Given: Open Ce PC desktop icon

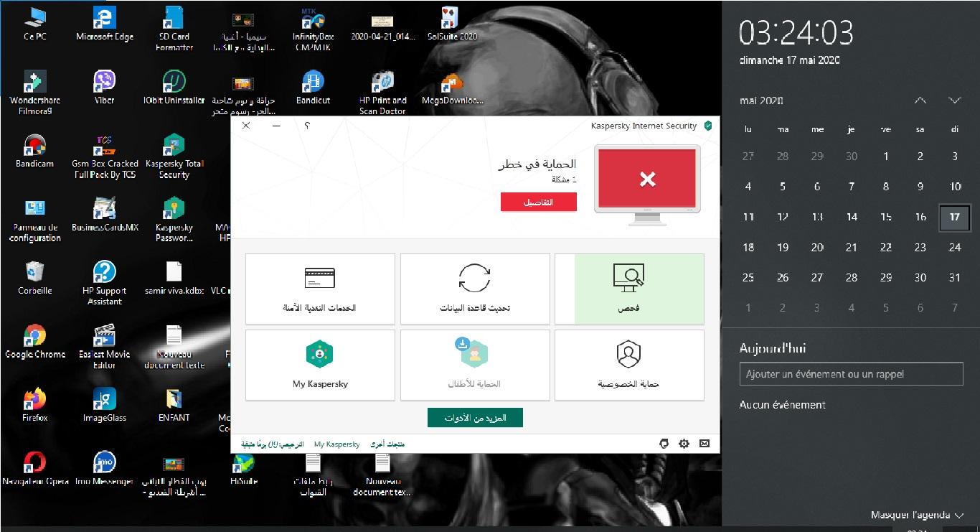Looking at the screenshot, I should 35,24.
